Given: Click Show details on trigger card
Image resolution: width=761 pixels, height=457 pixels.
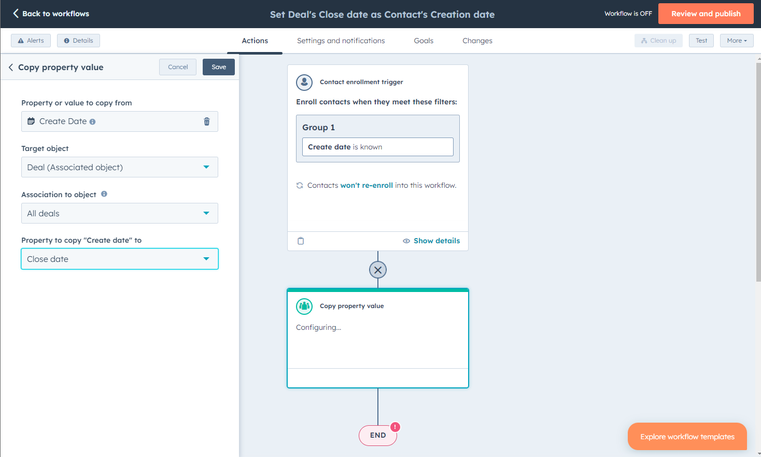Looking at the screenshot, I should [x=431, y=241].
